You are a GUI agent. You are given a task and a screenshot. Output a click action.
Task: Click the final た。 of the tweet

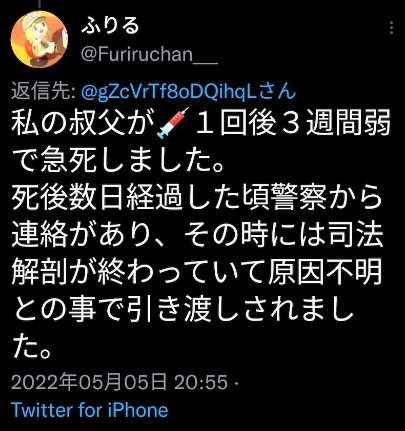click(32, 346)
